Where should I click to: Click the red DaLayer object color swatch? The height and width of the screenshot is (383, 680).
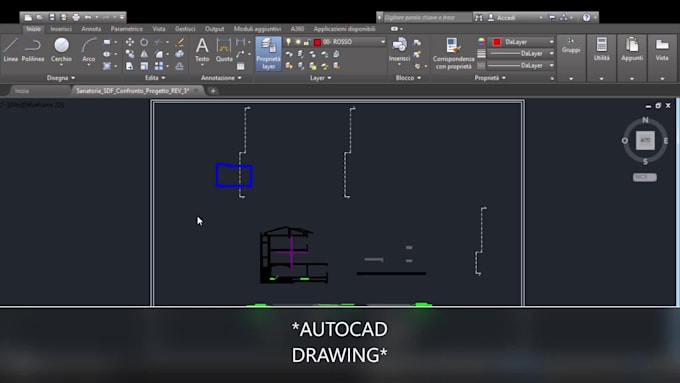tap(497, 42)
